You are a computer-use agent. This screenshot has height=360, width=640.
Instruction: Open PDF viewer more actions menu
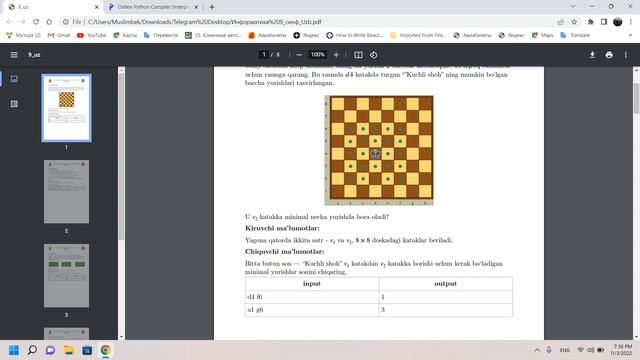[x=625, y=55]
